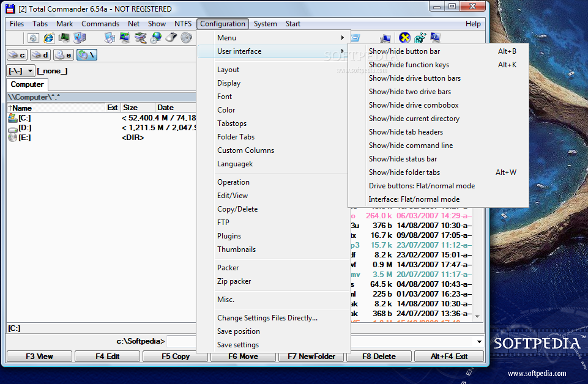This screenshot has height=384, width=588.
Task: Click the [D:] drive icon in file list
Action: point(13,128)
